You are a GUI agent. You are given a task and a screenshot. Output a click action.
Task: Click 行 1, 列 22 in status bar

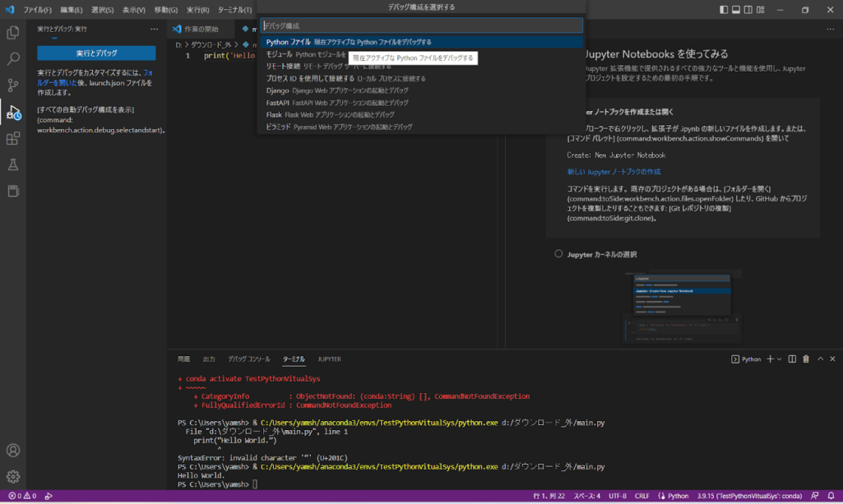coord(549,496)
